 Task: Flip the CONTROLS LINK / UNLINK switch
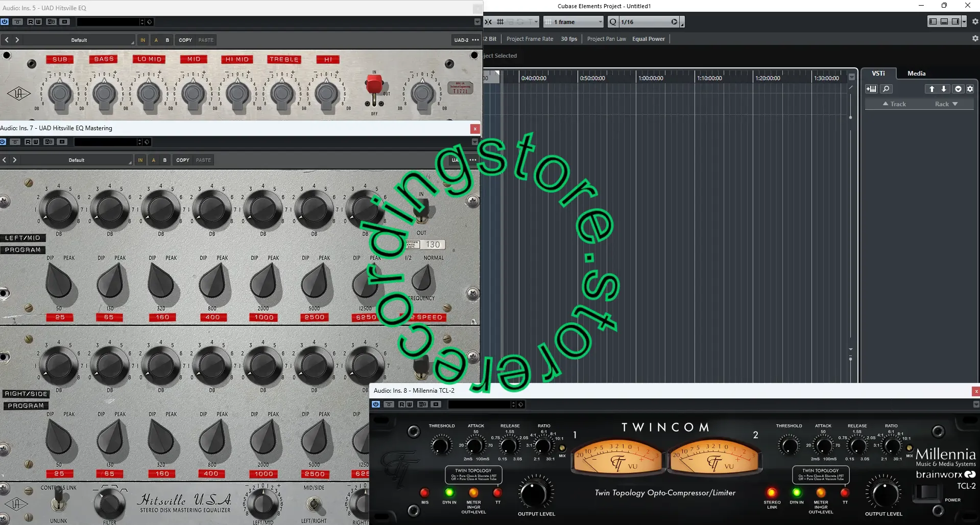pyautogui.click(x=59, y=499)
